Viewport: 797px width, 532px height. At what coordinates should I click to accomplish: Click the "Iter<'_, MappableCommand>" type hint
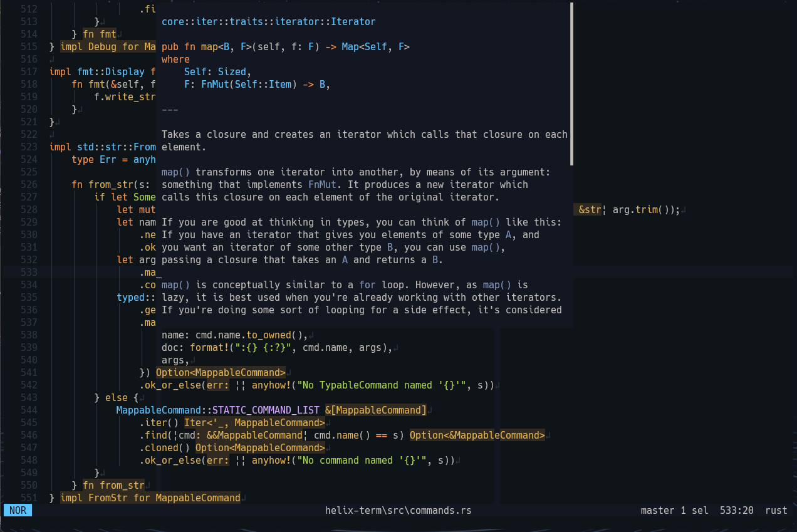[x=254, y=422]
